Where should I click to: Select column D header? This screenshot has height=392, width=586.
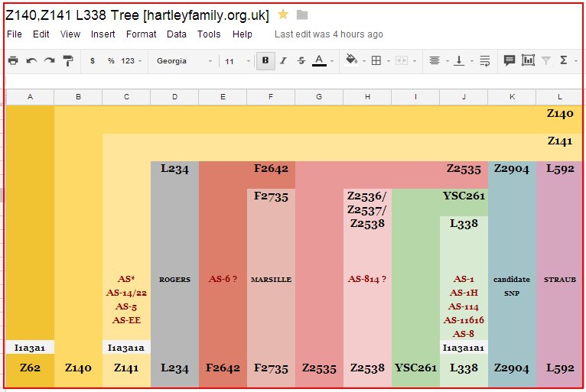tap(174, 97)
